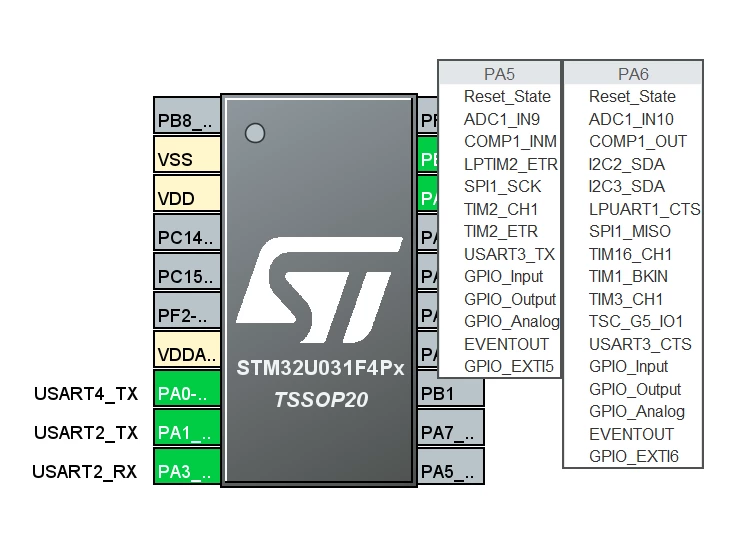Click the VSS power pin

[x=187, y=154]
